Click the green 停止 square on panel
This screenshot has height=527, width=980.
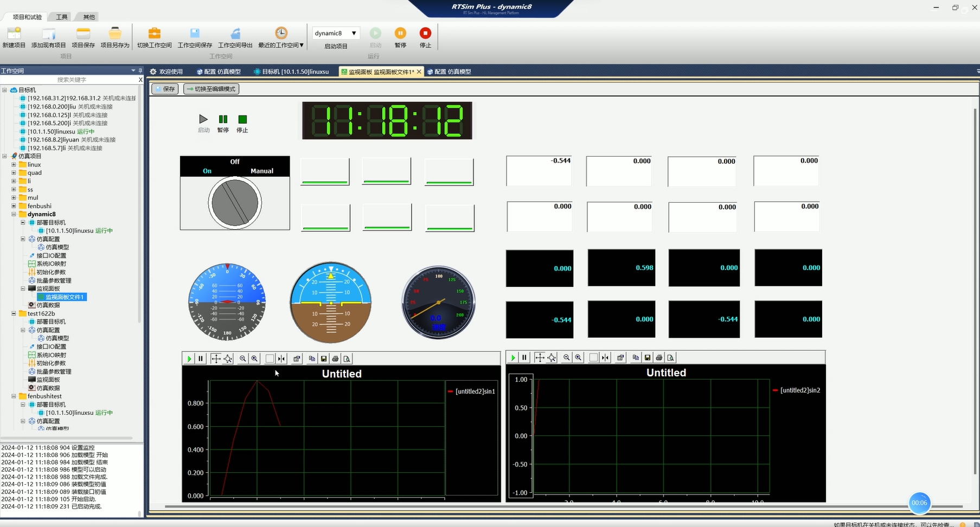point(242,119)
